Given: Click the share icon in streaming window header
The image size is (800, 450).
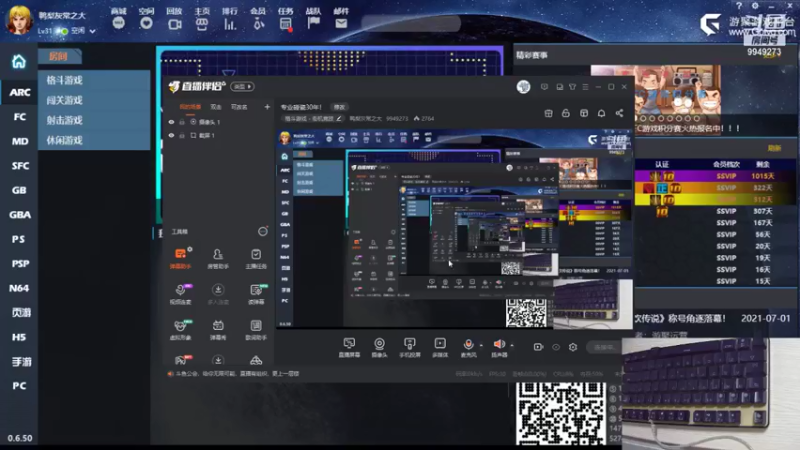Looking at the screenshot, I should (619, 113).
